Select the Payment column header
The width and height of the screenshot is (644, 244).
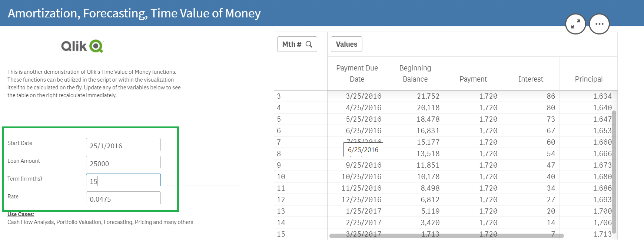coord(473,79)
